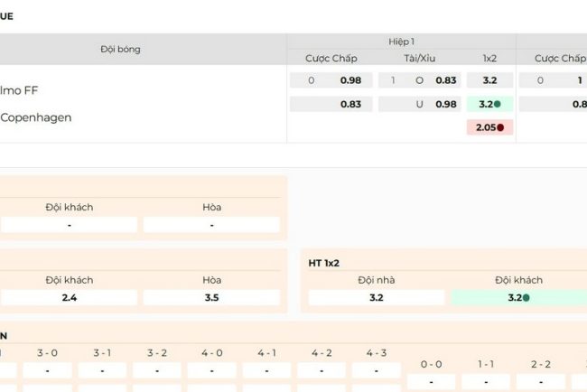This screenshot has width=587, height=392.
Task: Click the Đội bóng column header
Action: coord(120,49)
